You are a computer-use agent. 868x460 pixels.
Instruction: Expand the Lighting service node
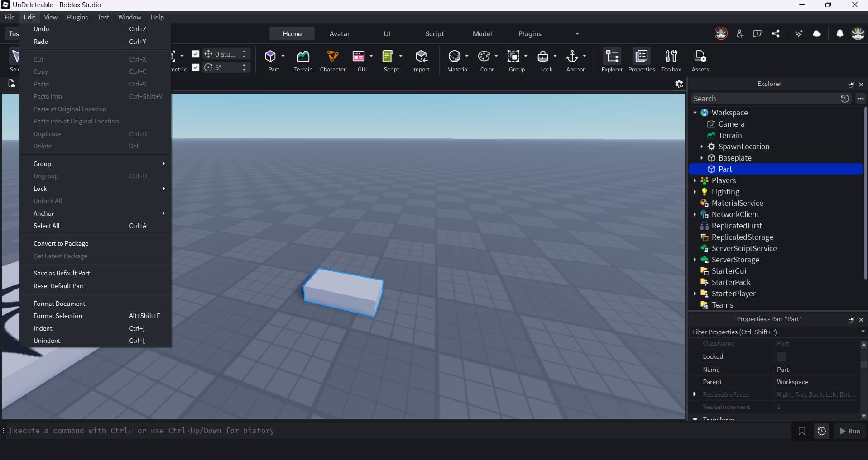click(x=695, y=192)
